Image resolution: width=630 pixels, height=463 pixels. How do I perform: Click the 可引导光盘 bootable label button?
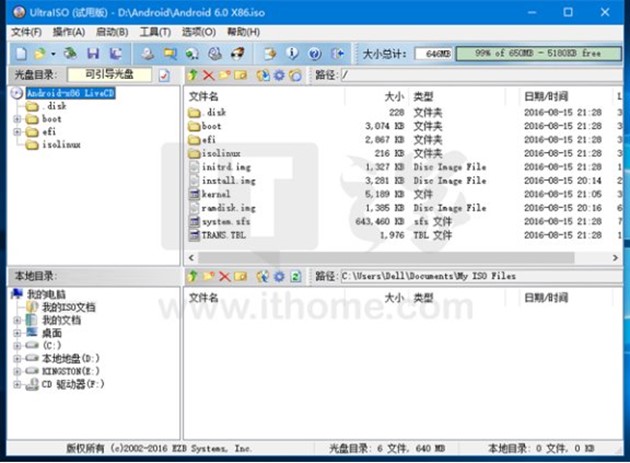click(110, 75)
